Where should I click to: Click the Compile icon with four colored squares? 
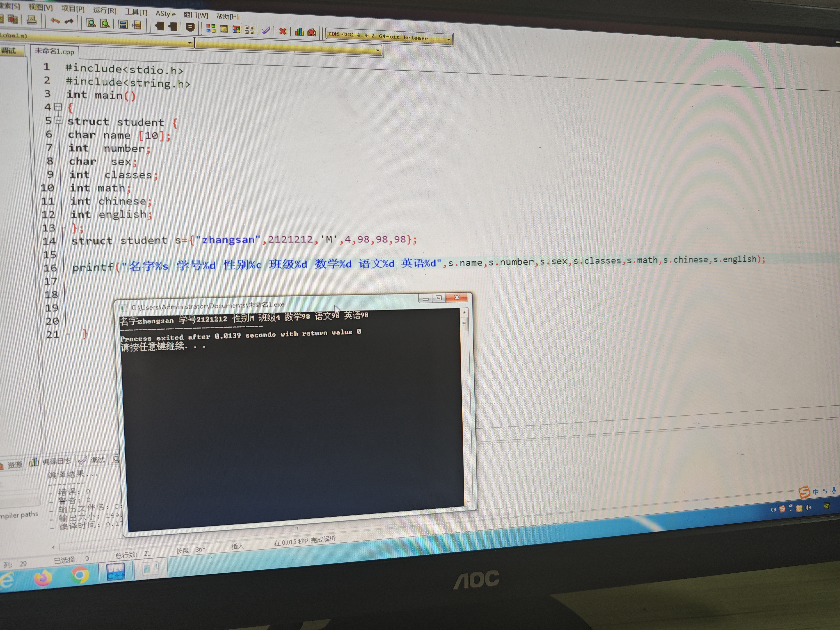(x=211, y=29)
